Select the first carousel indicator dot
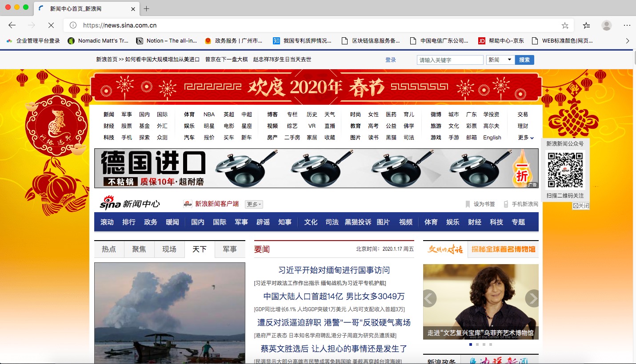This screenshot has width=636, height=364. tap(470, 344)
